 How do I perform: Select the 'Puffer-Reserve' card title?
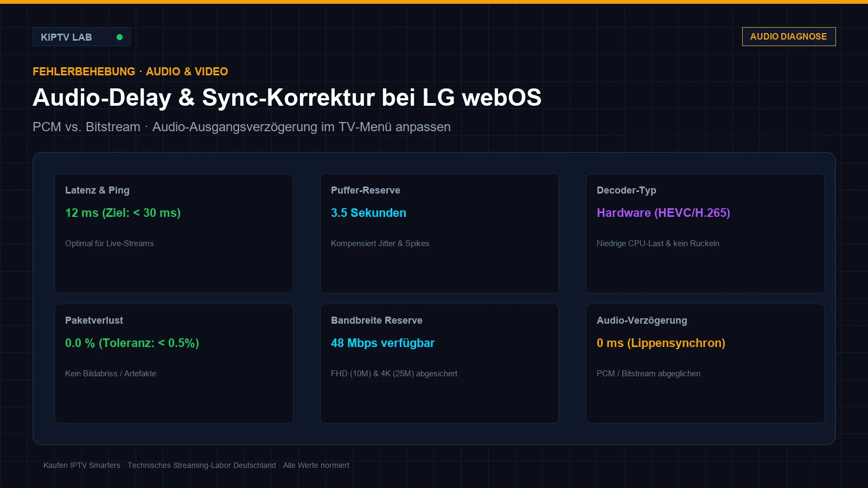pos(365,190)
